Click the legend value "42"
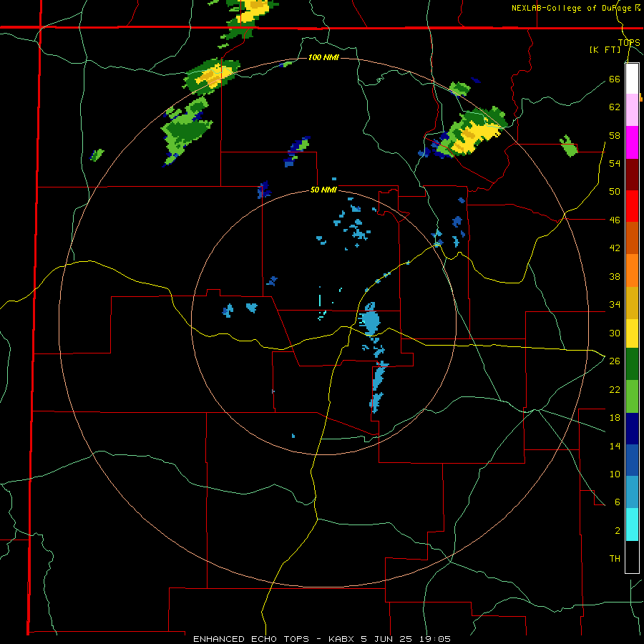 [x=615, y=248]
